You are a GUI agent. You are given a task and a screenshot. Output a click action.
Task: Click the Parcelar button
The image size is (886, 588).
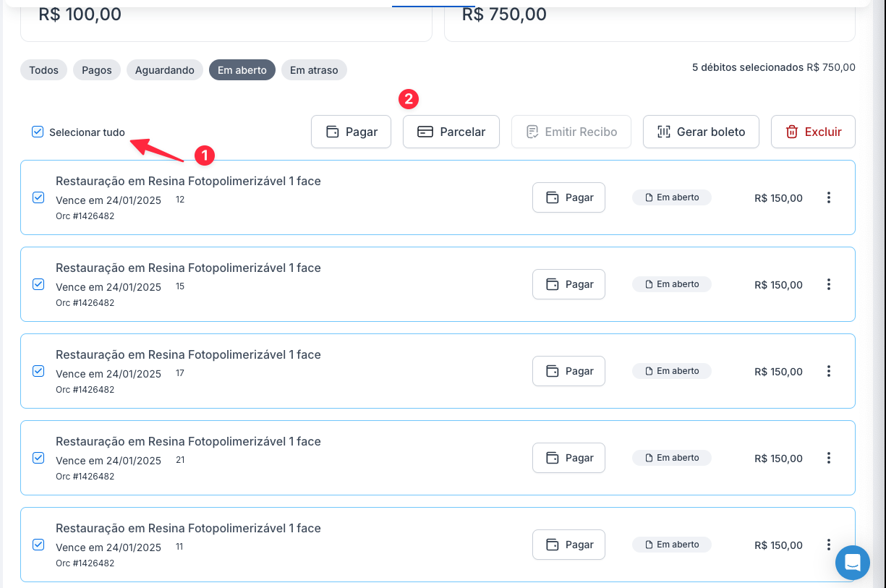451,132
